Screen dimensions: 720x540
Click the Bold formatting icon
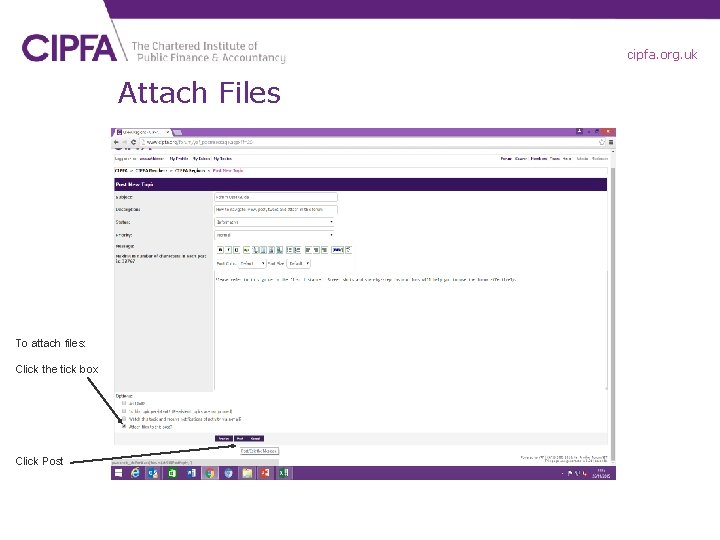tap(220, 250)
